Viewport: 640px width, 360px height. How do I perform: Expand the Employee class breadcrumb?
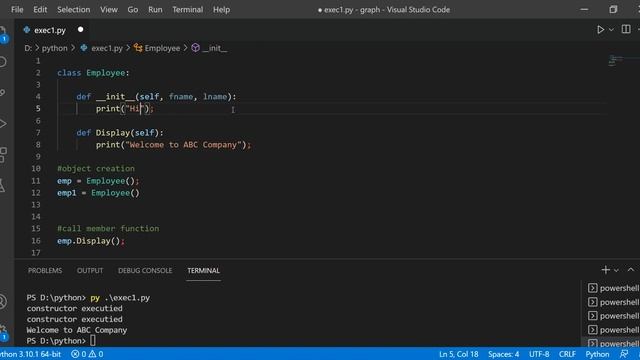157,48
